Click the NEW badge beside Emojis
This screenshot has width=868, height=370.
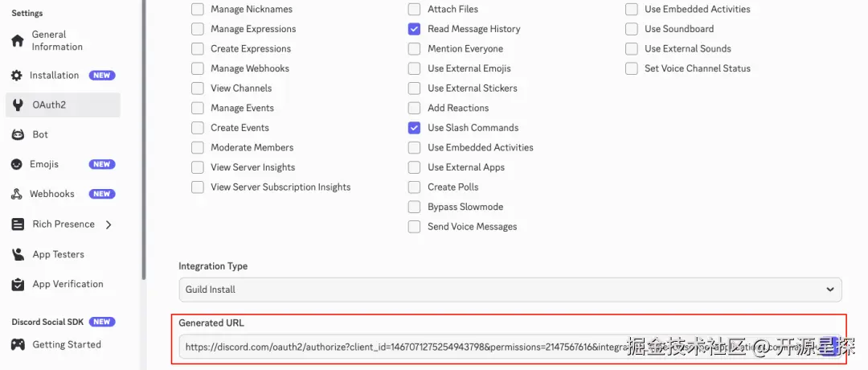102,165
